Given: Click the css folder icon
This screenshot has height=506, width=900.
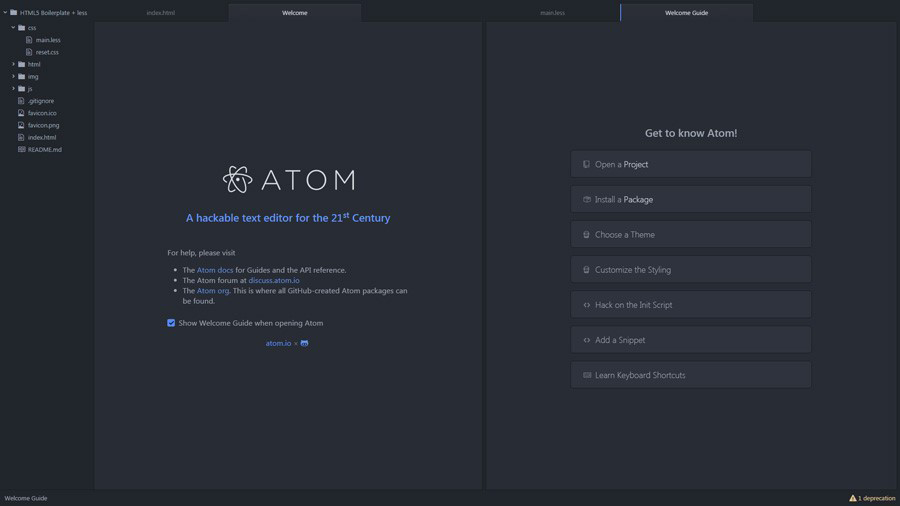Looking at the screenshot, I should point(21,28).
